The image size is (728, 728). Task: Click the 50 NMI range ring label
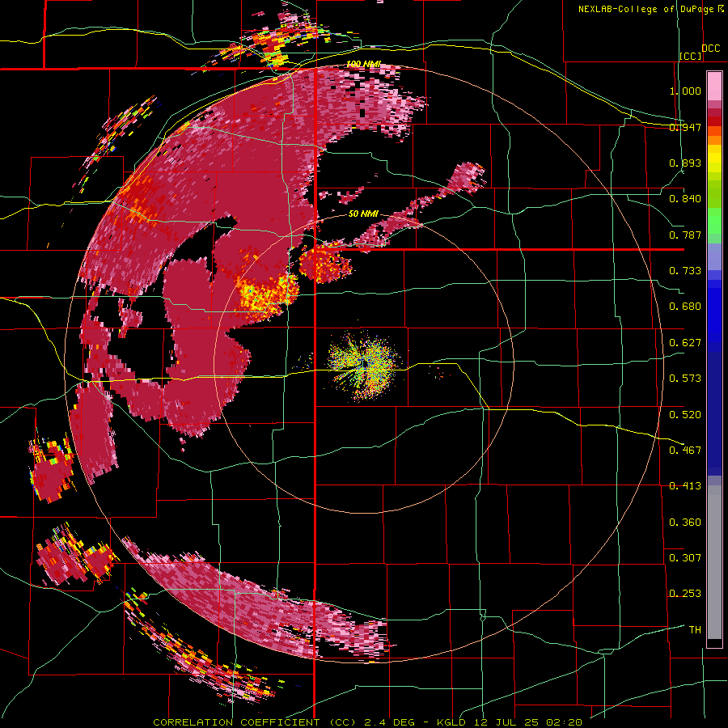pyautogui.click(x=363, y=214)
